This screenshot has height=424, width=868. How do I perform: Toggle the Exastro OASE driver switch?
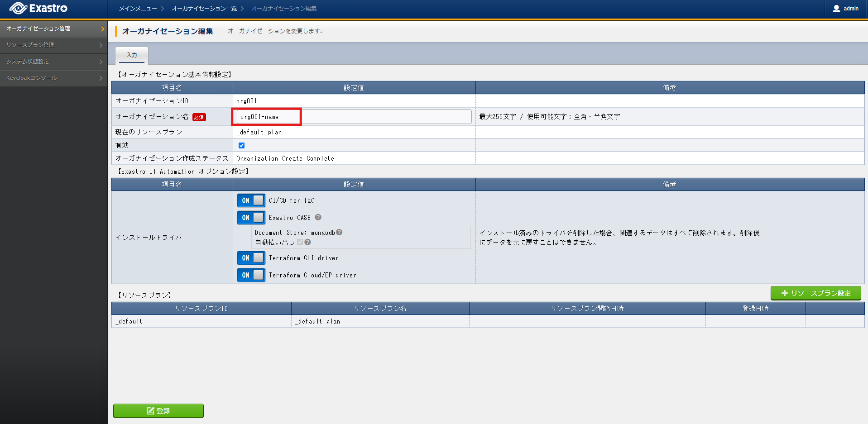(x=251, y=218)
